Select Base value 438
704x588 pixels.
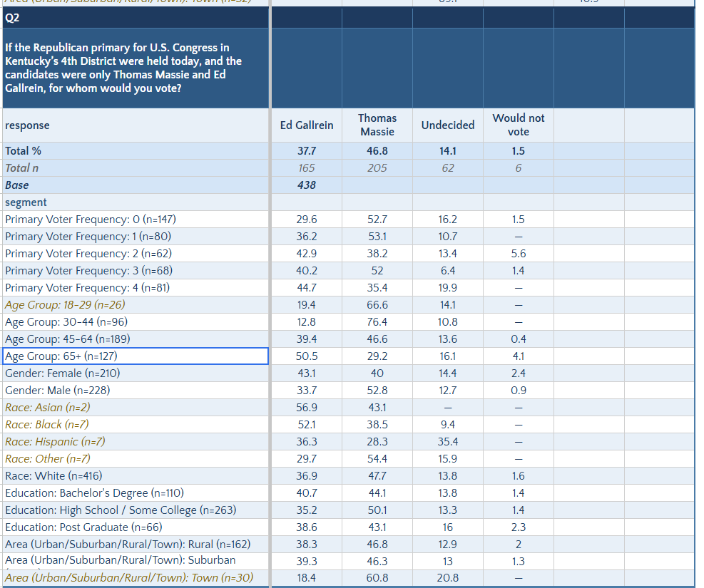[307, 185]
